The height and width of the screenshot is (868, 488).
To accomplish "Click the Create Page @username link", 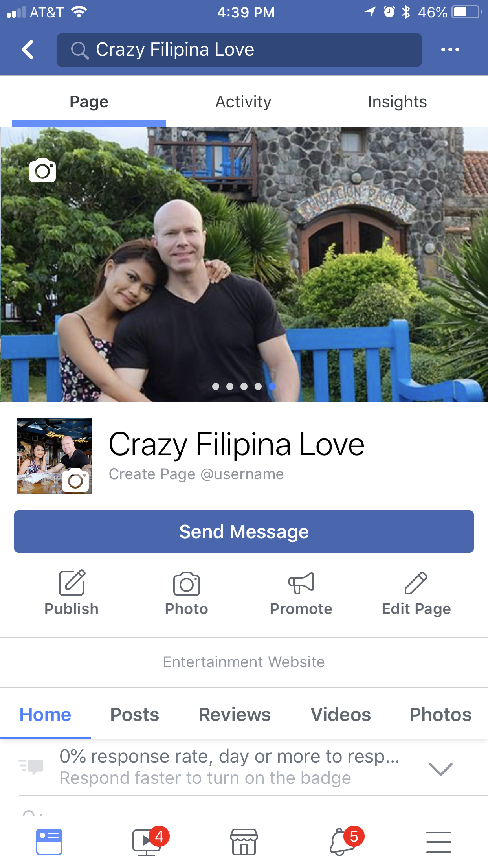I will coord(196,474).
